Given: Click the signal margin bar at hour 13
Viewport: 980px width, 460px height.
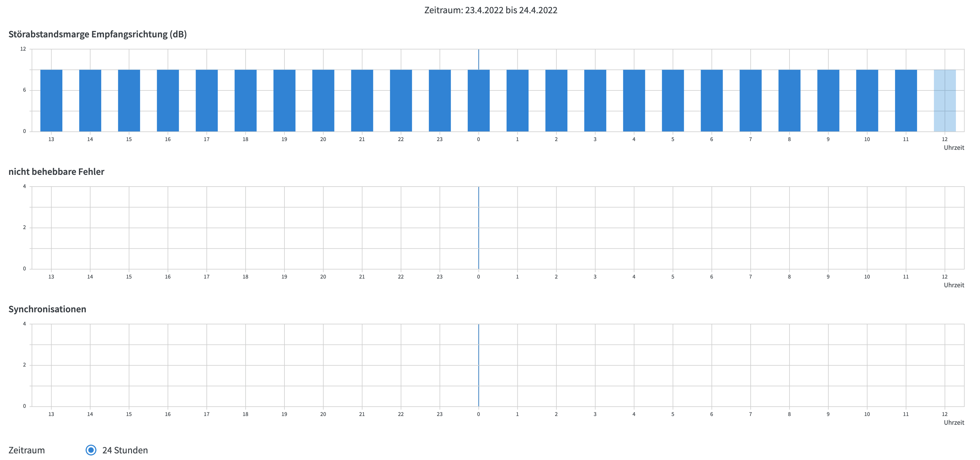Looking at the screenshot, I should point(51,100).
